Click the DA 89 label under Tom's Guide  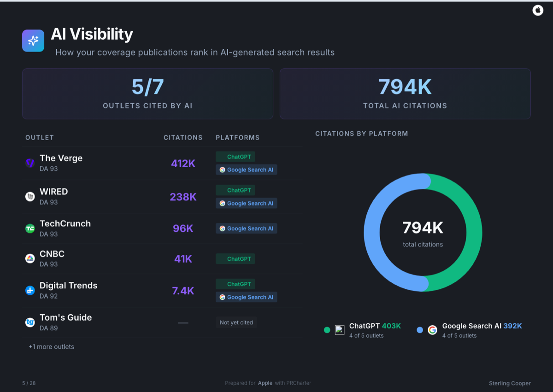click(x=48, y=328)
